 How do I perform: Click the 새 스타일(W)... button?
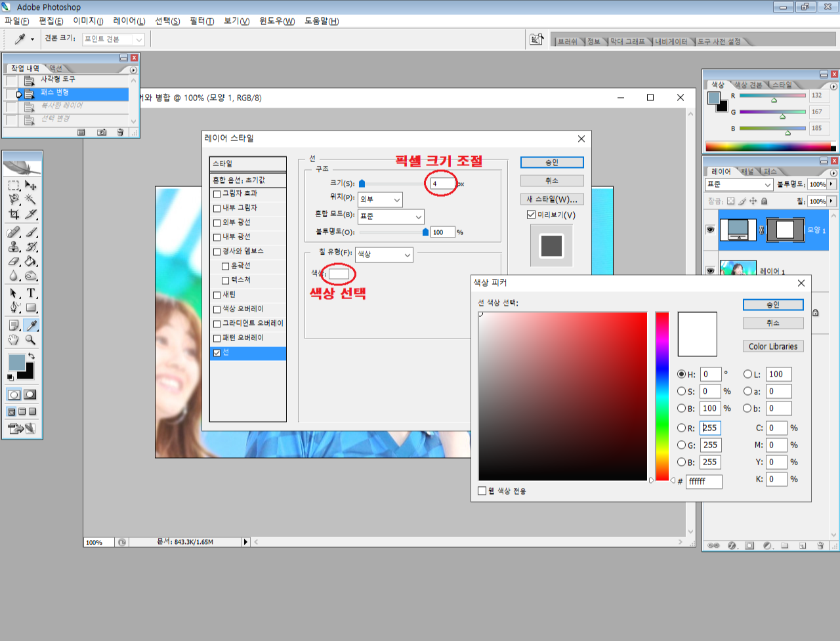tap(552, 199)
